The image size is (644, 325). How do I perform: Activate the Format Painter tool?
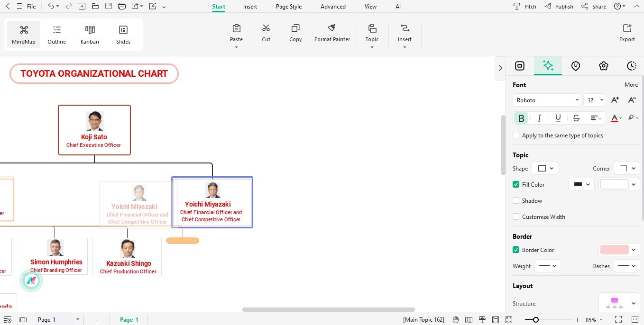click(332, 32)
